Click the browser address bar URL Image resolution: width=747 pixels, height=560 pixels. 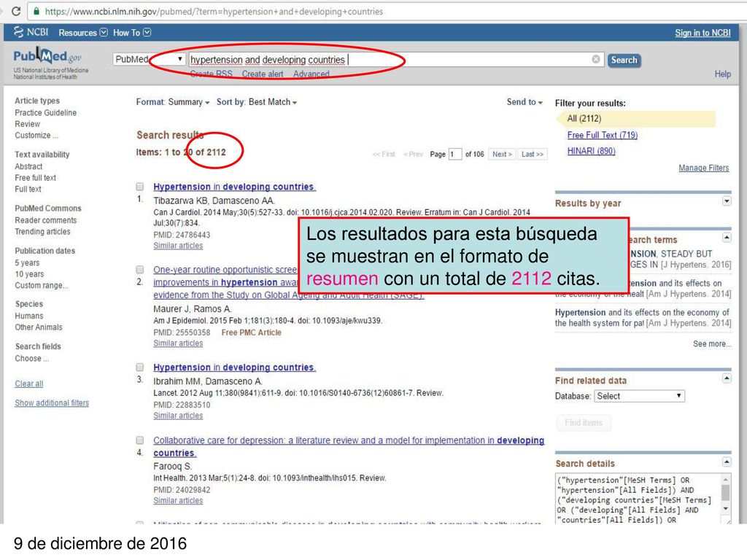(214, 12)
